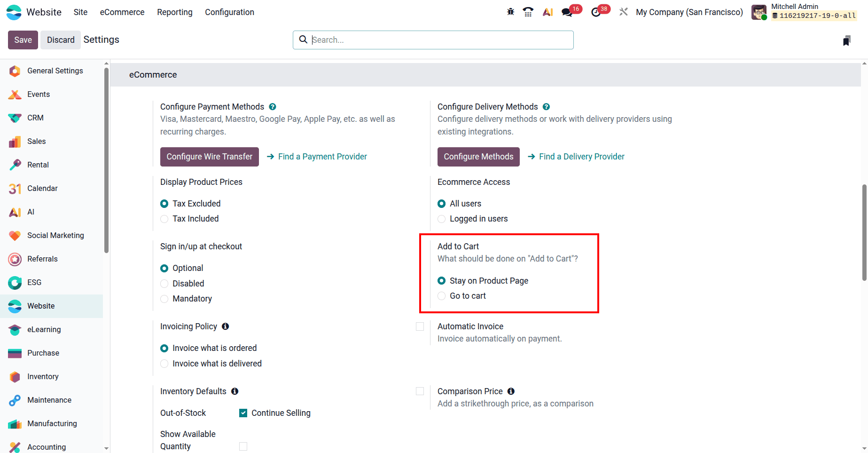
Task: Open the eCommerce menu
Action: click(x=122, y=12)
